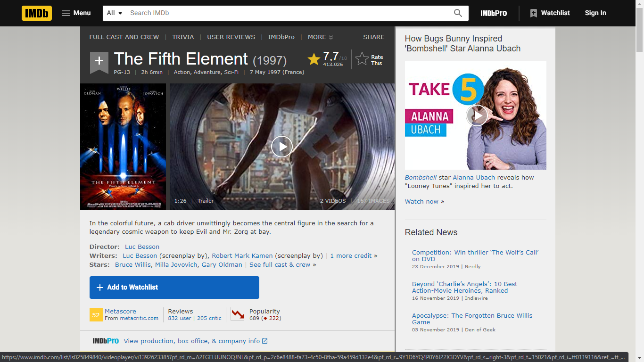Screen dimensions: 644x362
Task: Click the Indiewire source link
Action: [476, 298]
